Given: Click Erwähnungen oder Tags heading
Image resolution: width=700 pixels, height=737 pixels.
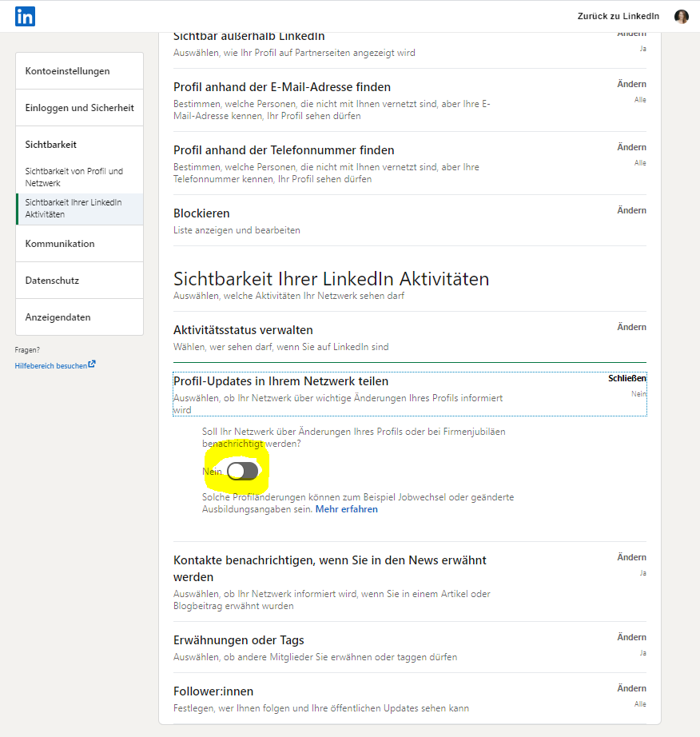Looking at the screenshot, I should pyautogui.click(x=239, y=640).
